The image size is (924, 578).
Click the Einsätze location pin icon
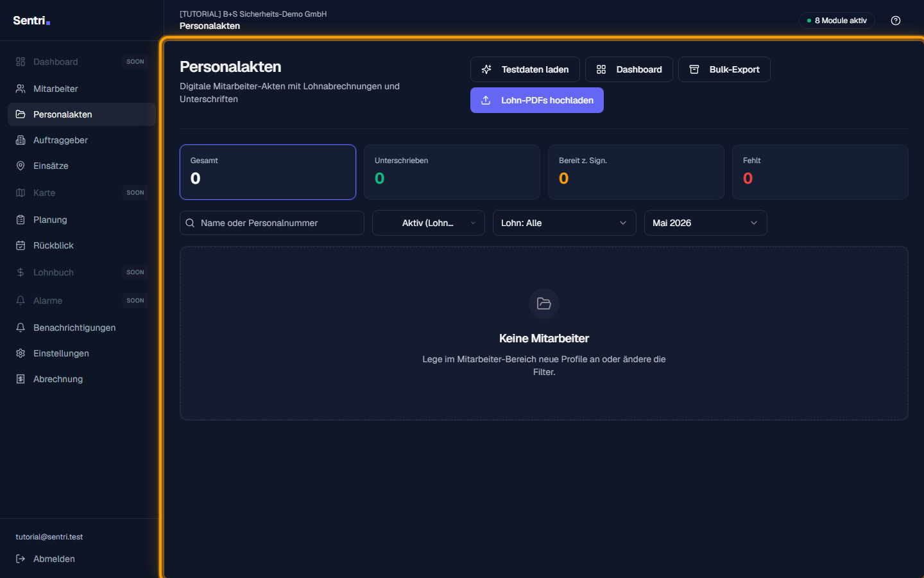[21, 166]
